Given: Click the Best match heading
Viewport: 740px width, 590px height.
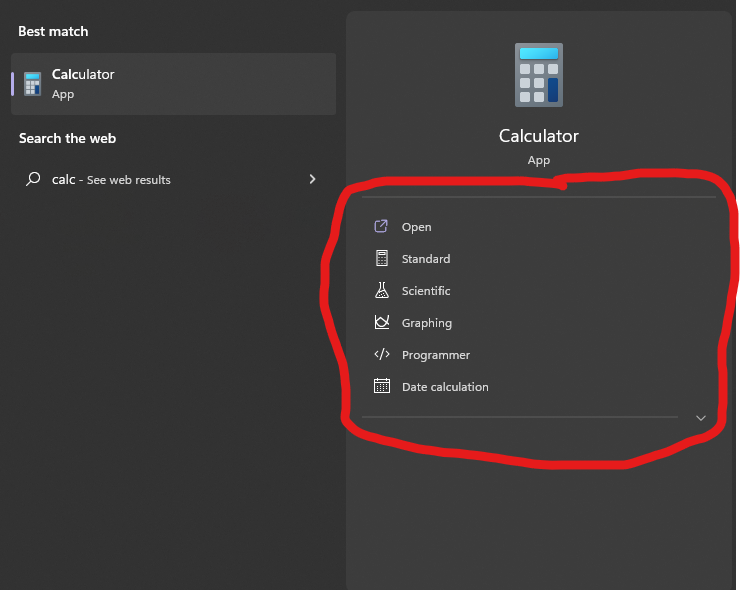Looking at the screenshot, I should click(x=53, y=31).
